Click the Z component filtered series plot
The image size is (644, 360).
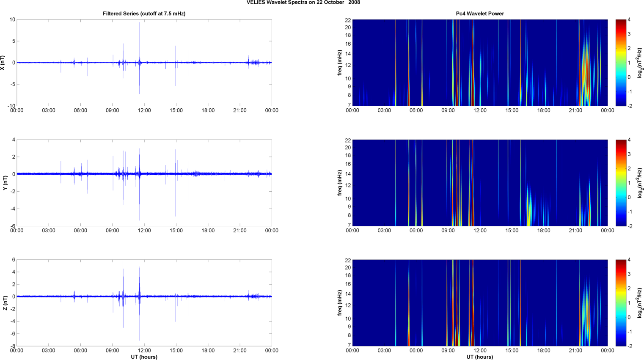pyautogui.click(x=144, y=322)
